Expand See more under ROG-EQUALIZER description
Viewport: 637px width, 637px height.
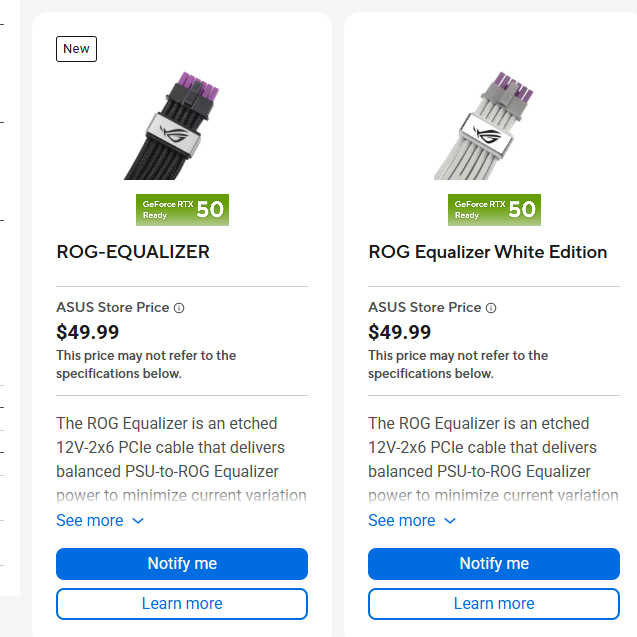pyautogui.click(x=90, y=520)
